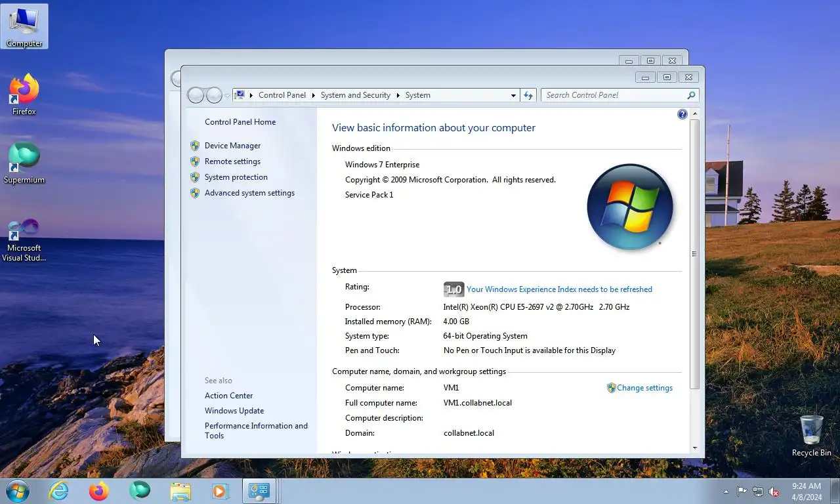The height and width of the screenshot is (504, 840).
Task: Click the search magnifier icon
Action: [691, 95]
